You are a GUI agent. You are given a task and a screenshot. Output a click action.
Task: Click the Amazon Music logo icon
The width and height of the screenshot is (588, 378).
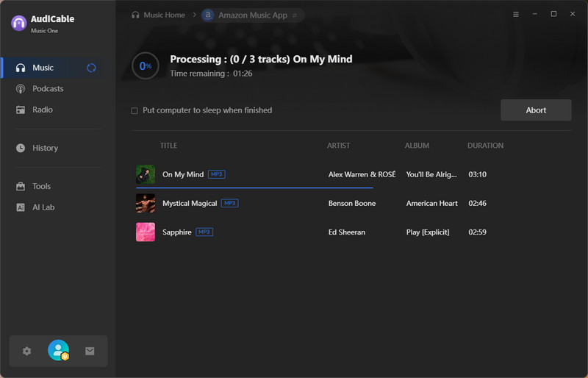208,15
